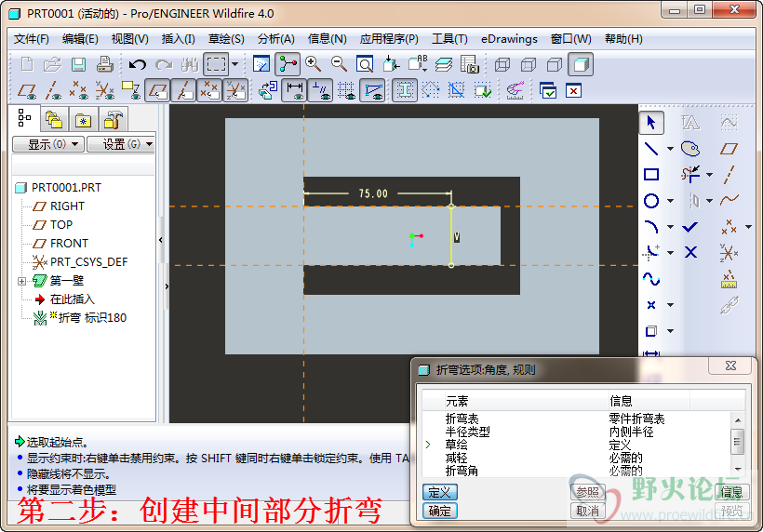The height and width of the screenshot is (532, 763).
Task: Accept the sketch with the blue checkmark
Action: point(690,227)
